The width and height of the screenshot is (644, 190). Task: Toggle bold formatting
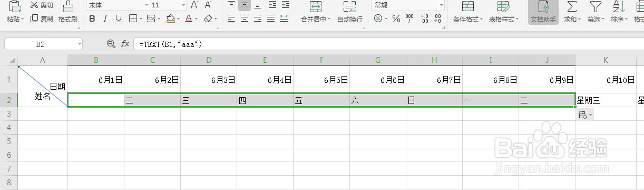click(92, 19)
